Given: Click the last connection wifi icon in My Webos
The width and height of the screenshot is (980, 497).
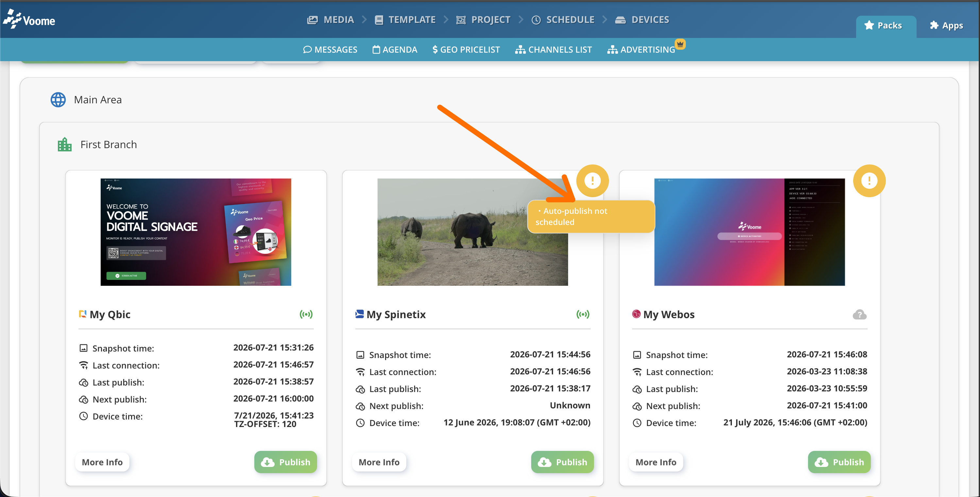Looking at the screenshot, I should 637,372.
